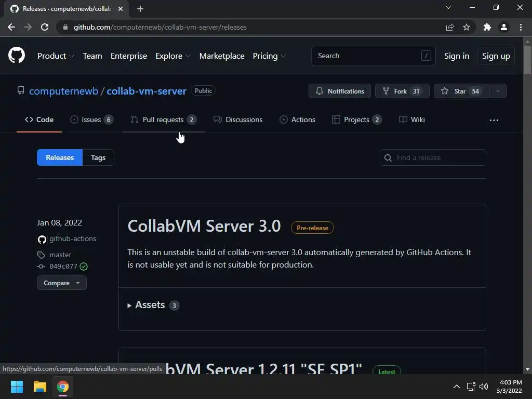Open commit 049c077
This screenshot has width=532, height=399.
(x=63, y=267)
